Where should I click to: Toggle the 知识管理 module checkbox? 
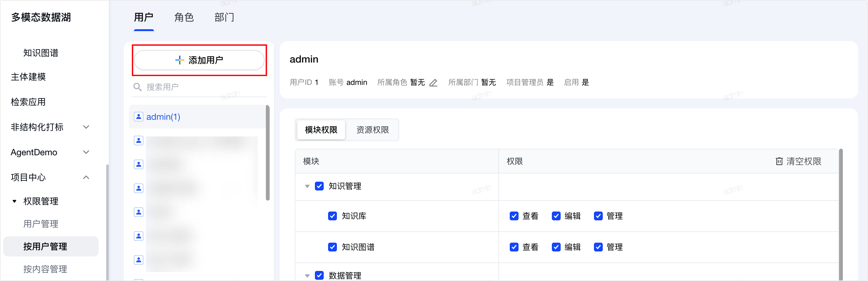319,186
